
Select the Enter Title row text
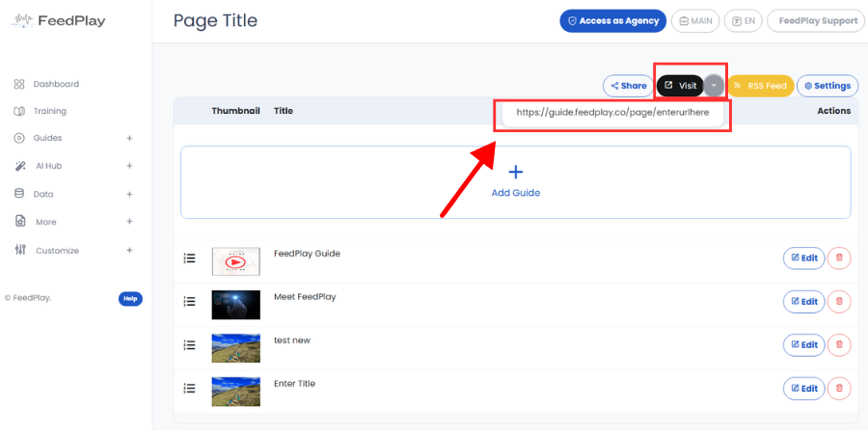point(294,384)
